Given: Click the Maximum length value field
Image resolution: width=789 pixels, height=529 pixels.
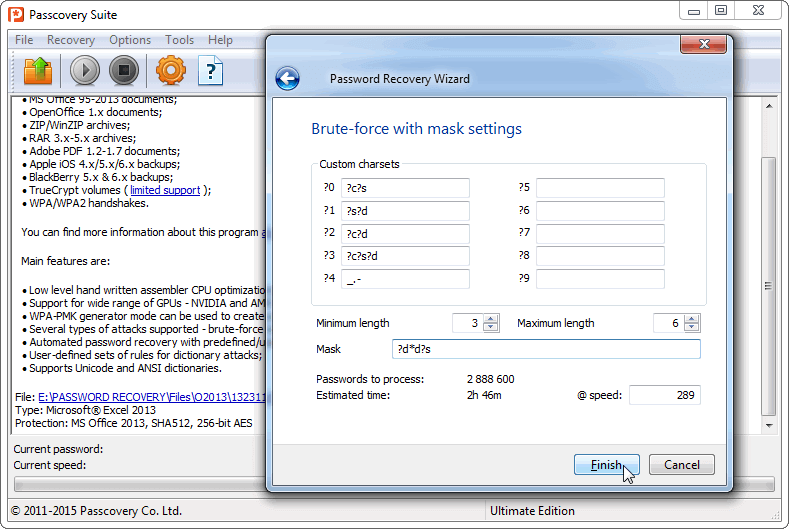Looking at the screenshot, I should [669, 323].
